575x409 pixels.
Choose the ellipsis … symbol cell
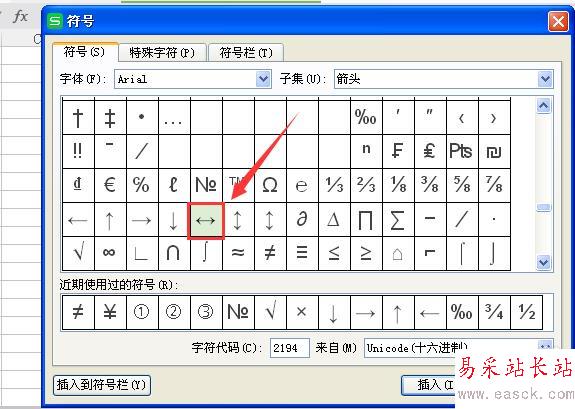pyautogui.click(x=174, y=118)
